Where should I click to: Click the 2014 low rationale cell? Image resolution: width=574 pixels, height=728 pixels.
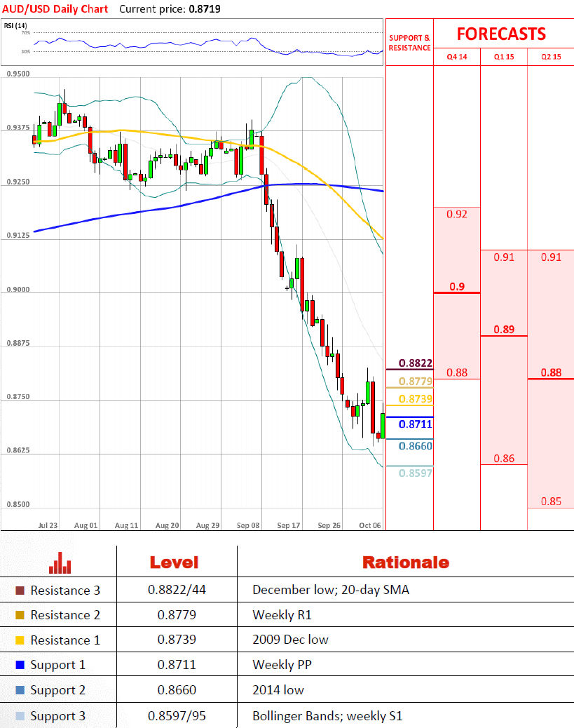click(278, 690)
